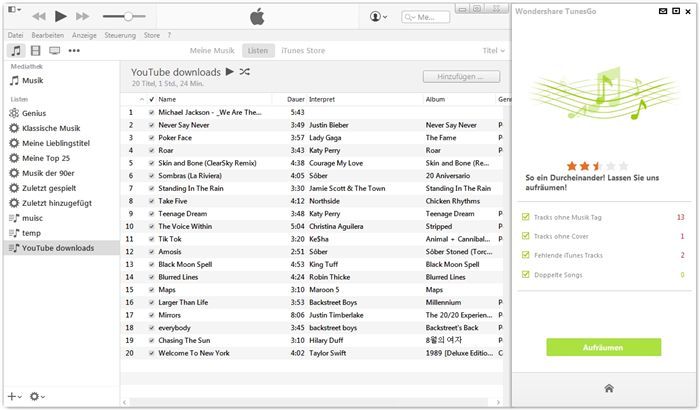Image resolution: width=700 pixels, height=410 pixels.
Task: Toggle TunesGo mini window icon
Action: pyautogui.click(x=676, y=11)
